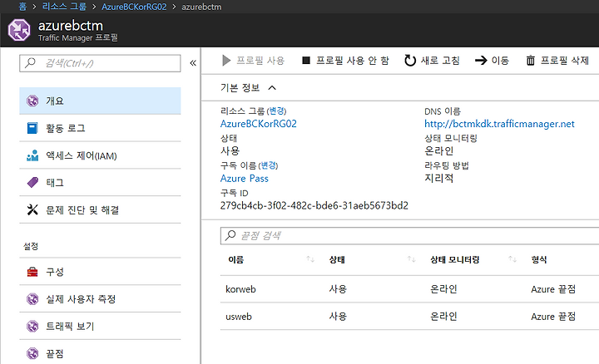Go to 리소스 그룹 in breadcrumb

click(64, 7)
